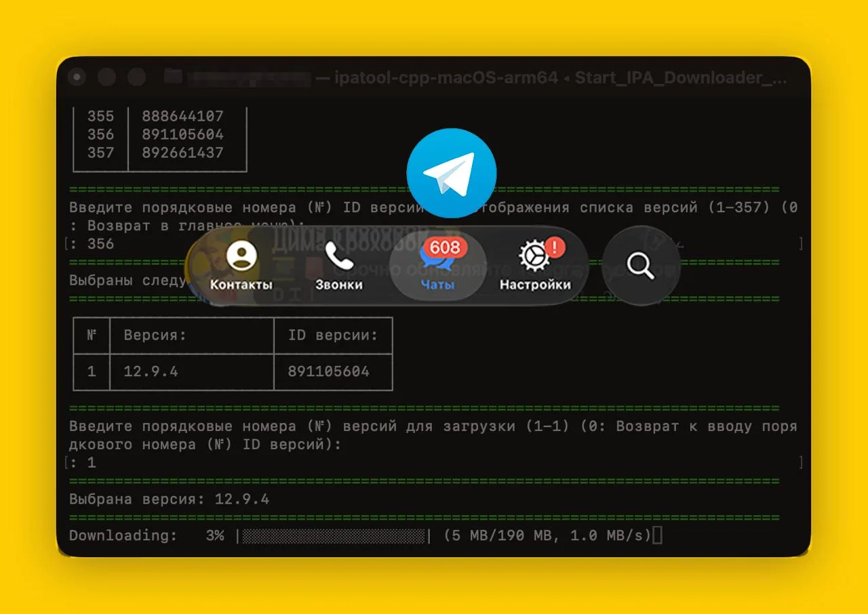Click version ID 888644107 in the list
Screen dimensions: 868x614
182,117
